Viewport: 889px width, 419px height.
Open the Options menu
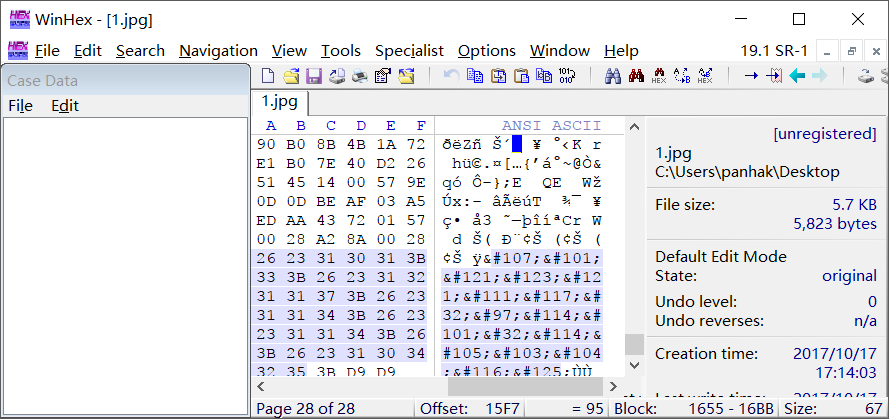pos(487,51)
